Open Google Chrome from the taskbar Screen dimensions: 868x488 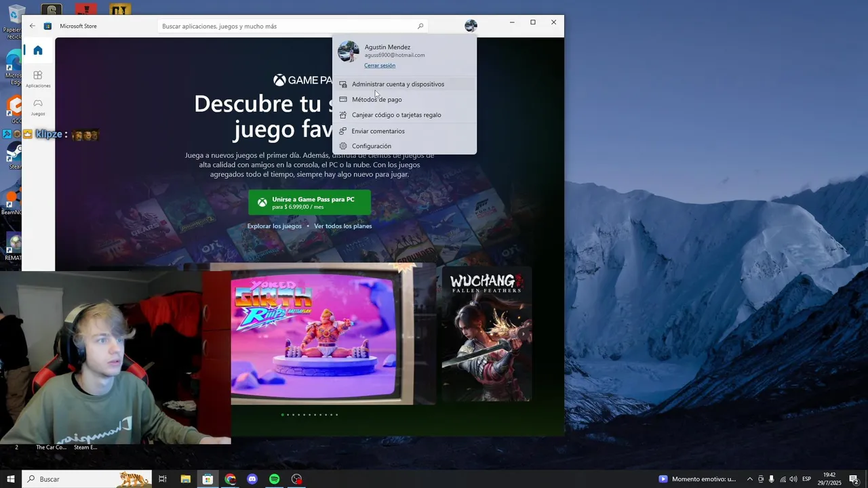(231, 479)
